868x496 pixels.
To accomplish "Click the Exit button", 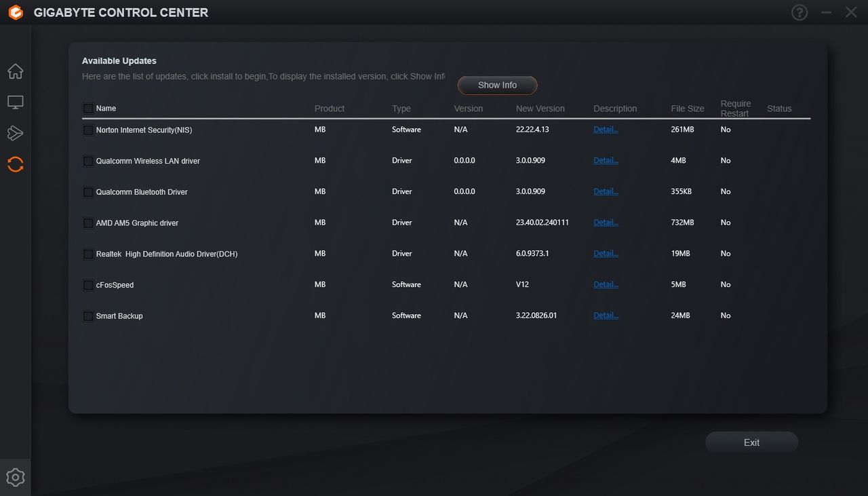I will point(751,442).
